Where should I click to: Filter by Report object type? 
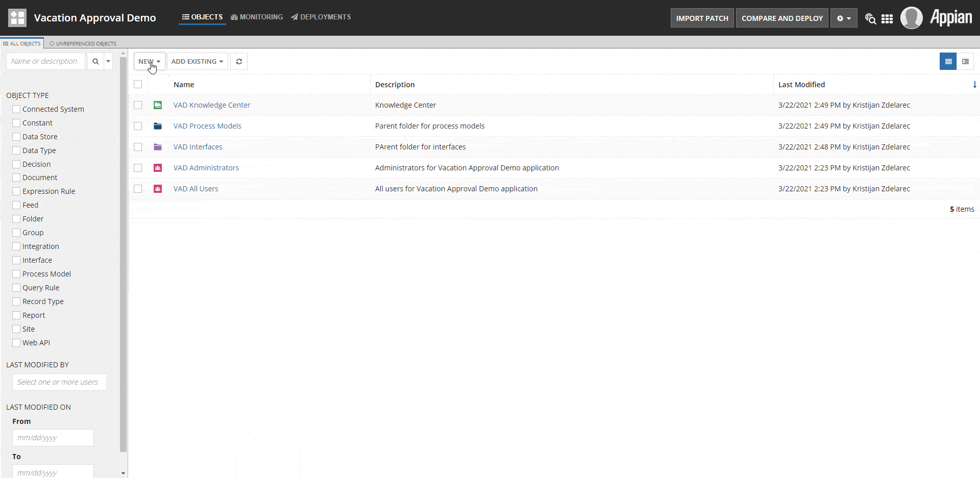tap(16, 315)
